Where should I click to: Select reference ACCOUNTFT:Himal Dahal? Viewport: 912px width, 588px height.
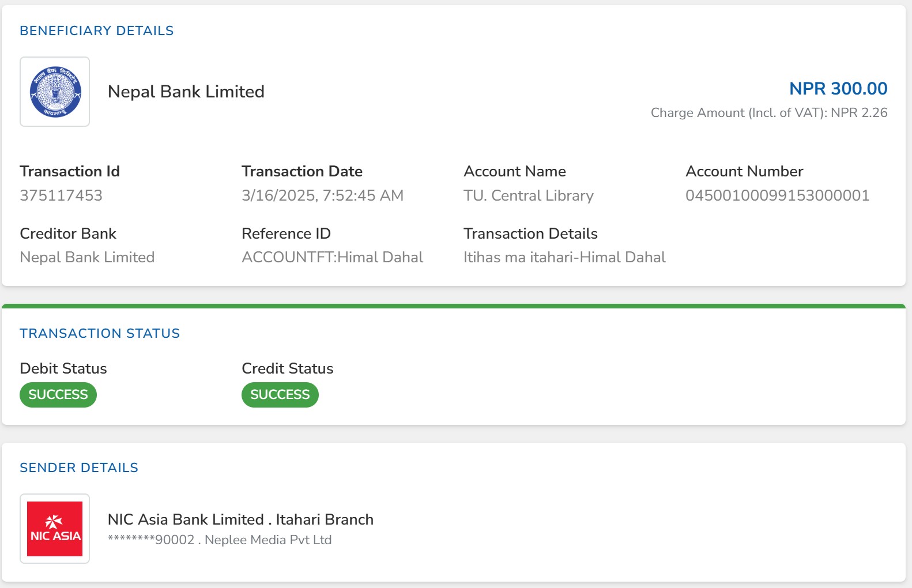click(333, 258)
